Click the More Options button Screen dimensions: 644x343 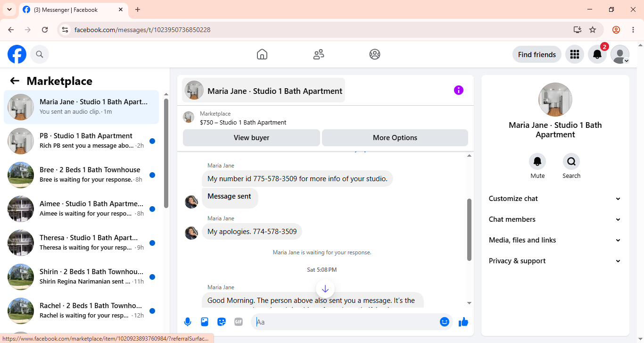click(395, 138)
